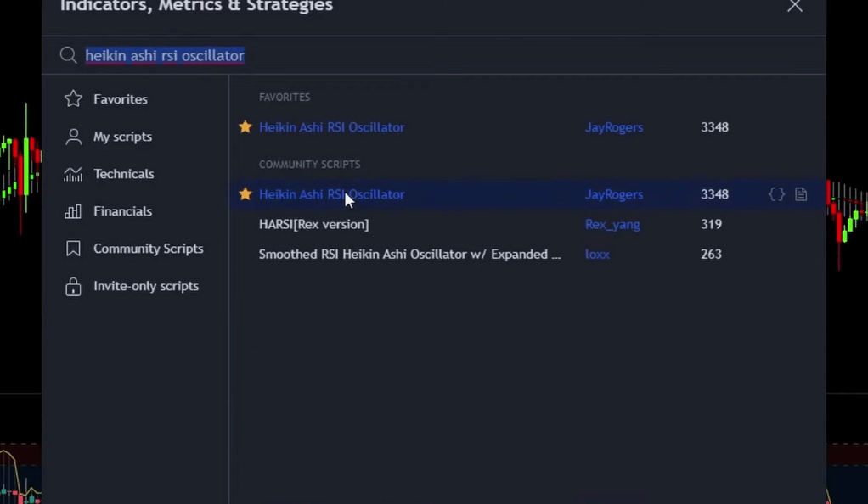Viewport: 868px width, 504px height.
Task: Toggle star on the community Heikin Ashi result
Action: click(x=245, y=193)
